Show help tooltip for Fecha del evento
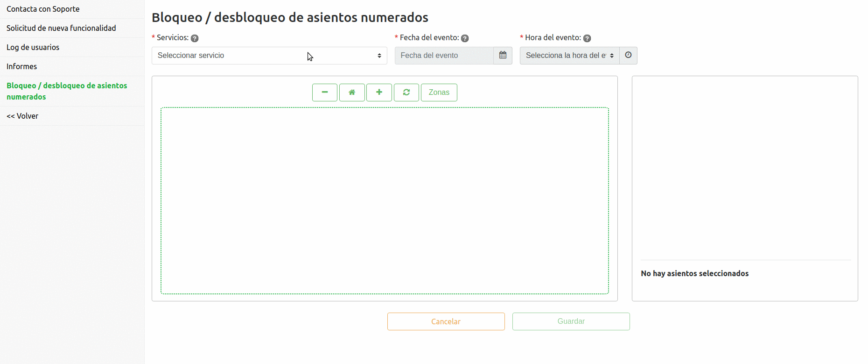Screen dimensions: 868x364 (x=465, y=38)
